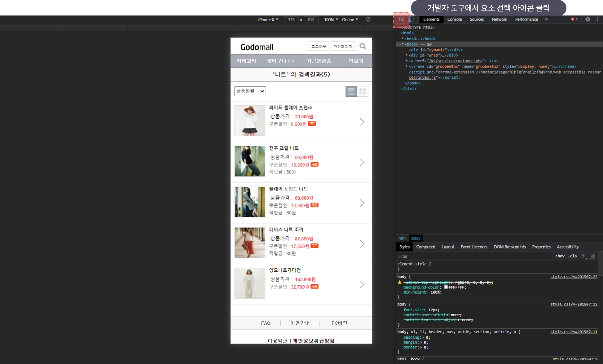The image size is (603, 364).
Task: Click the #FFFFFF background-color swatch
Action: click(x=446, y=287)
